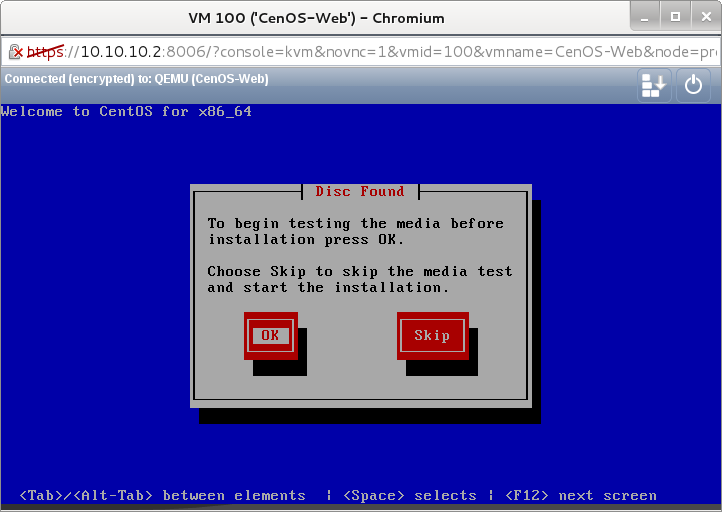Click 'To begin testing the media before' text
Screen dimensions: 722x512
355,223
